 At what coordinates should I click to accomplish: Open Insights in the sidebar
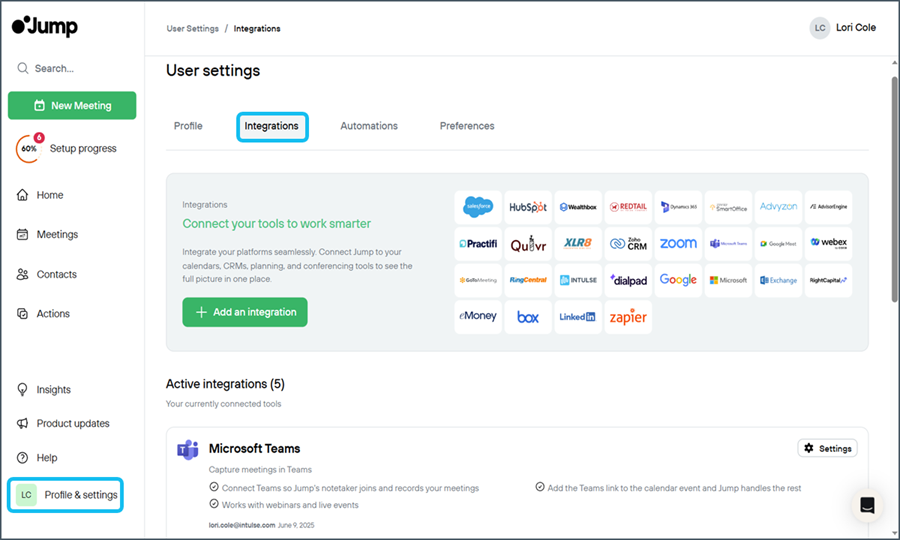[44, 390]
